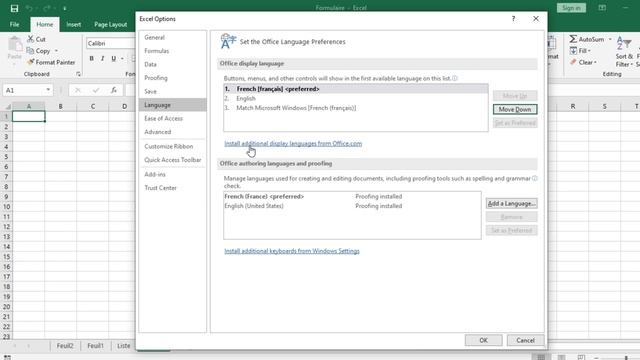Screen dimensions: 640x360
Task: Toggle Italic formatting in the ribbon
Action: 102,58
